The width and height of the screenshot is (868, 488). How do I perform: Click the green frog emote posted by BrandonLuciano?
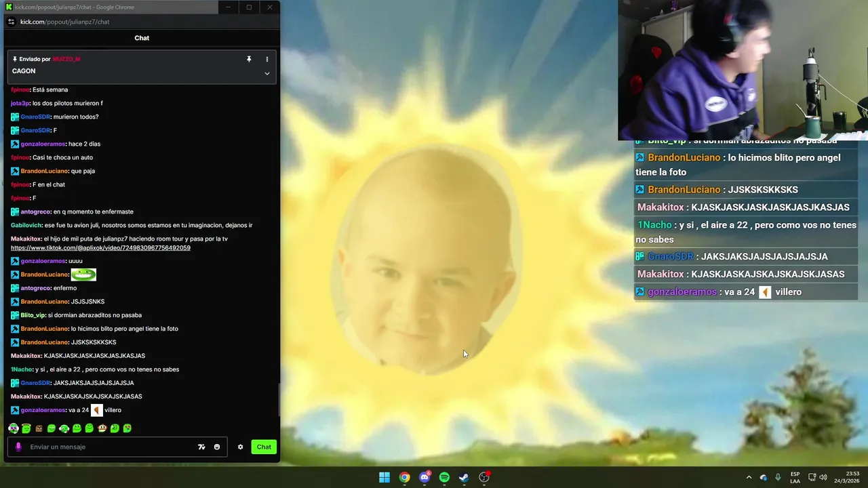pyautogui.click(x=83, y=274)
